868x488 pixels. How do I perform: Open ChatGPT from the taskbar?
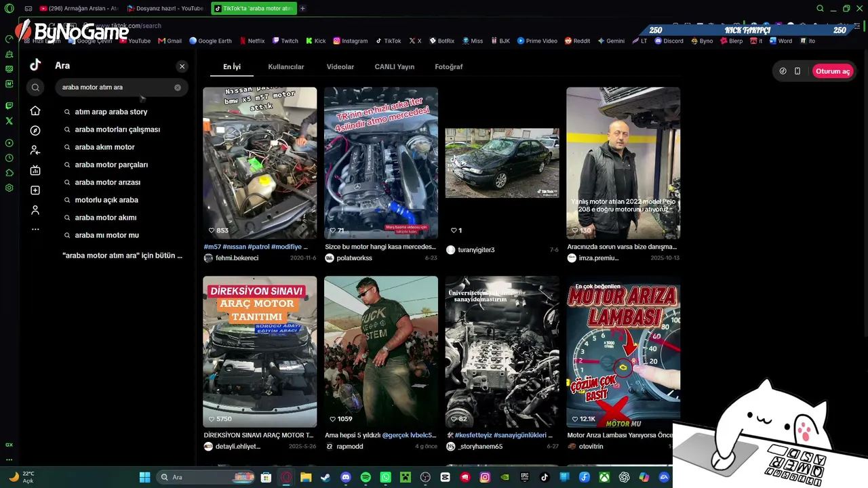[x=624, y=477]
